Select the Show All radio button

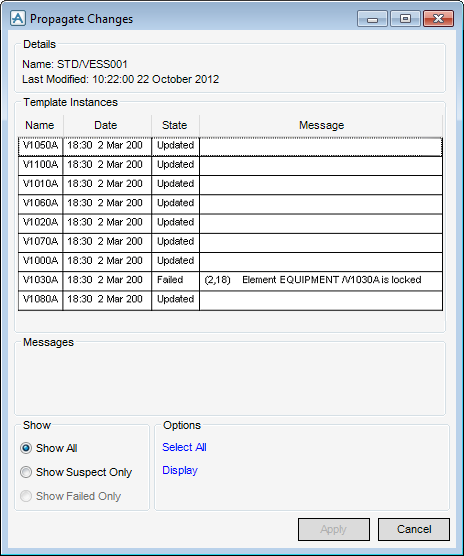point(26,448)
